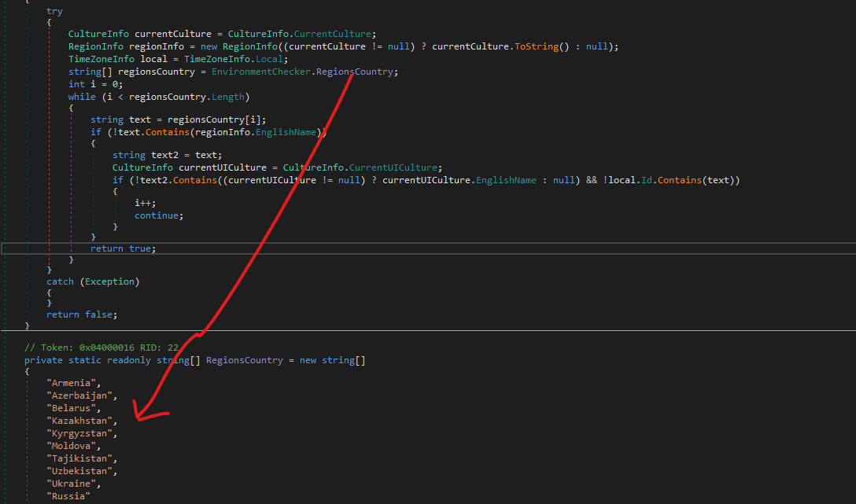Select the "Russia" string literal
The width and height of the screenshot is (856, 504).
(x=68, y=496)
